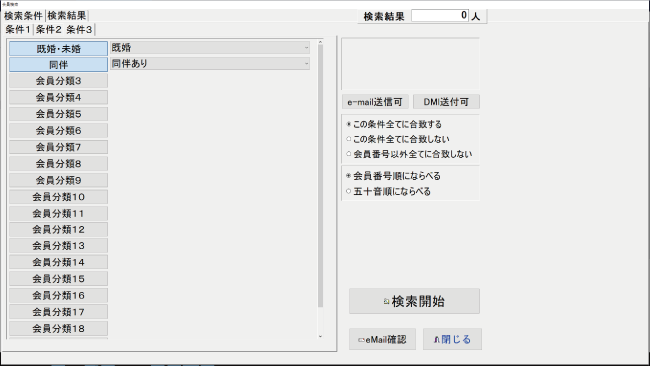Click the 会員分類18 button
The image size is (650, 366).
(58, 329)
